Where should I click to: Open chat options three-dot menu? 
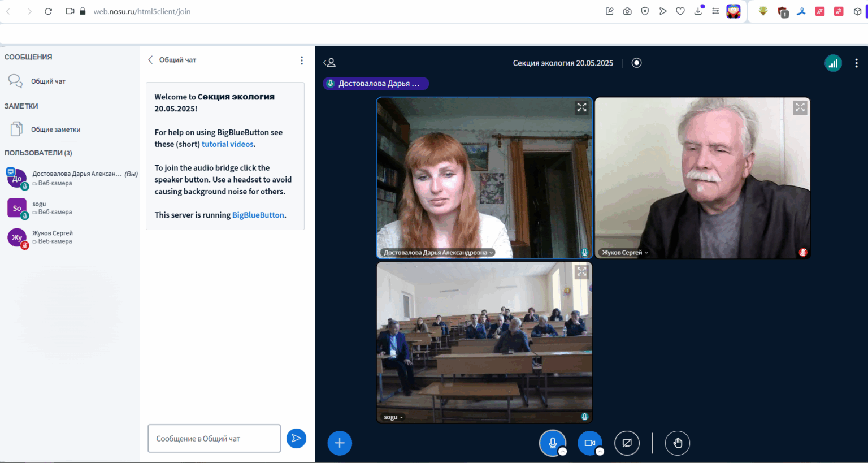click(302, 60)
